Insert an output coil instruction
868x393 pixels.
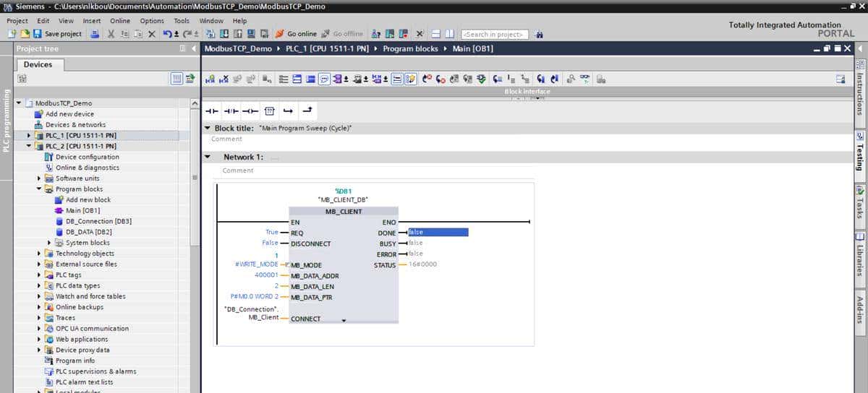click(250, 111)
